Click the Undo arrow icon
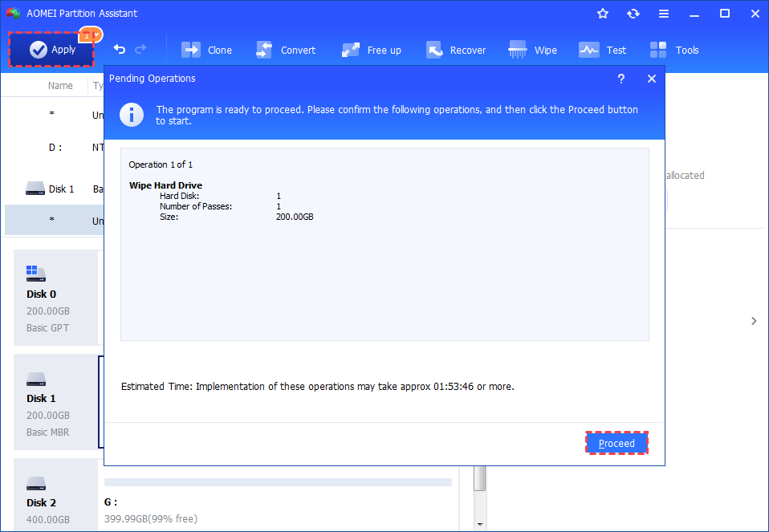Image resolution: width=769 pixels, height=532 pixels. click(x=119, y=49)
